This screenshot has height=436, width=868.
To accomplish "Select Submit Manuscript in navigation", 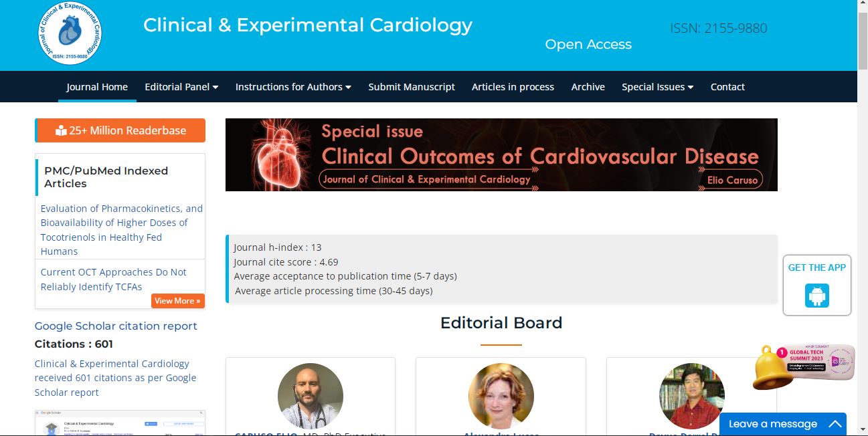I will pos(412,87).
